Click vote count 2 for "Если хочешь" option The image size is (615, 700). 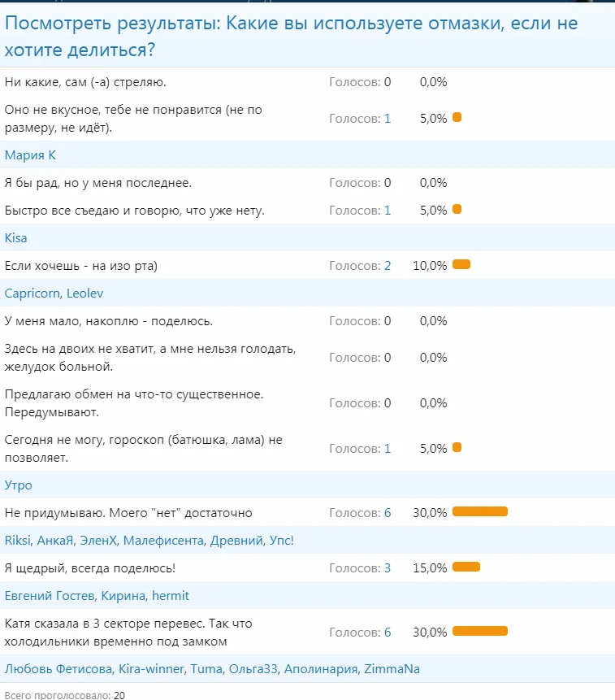pos(388,266)
